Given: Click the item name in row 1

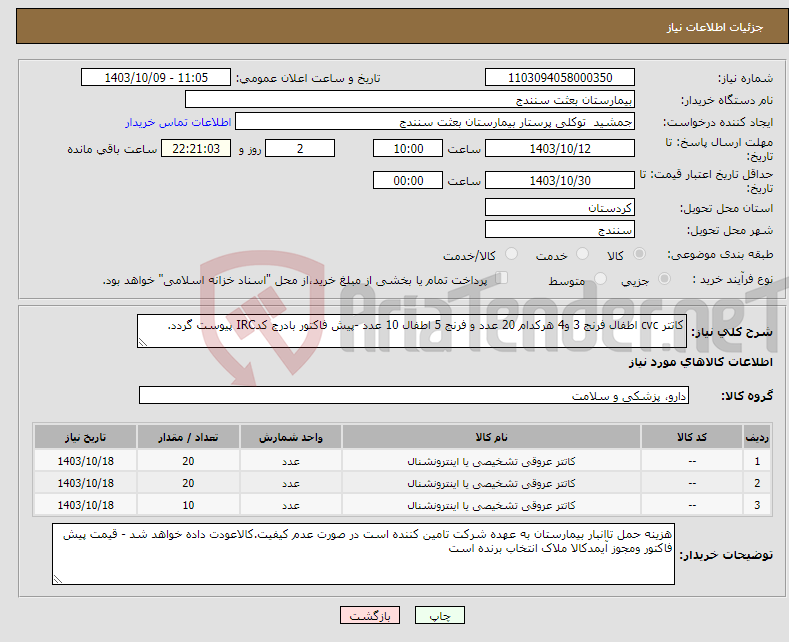Looking at the screenshot, I should coord(491,461).
